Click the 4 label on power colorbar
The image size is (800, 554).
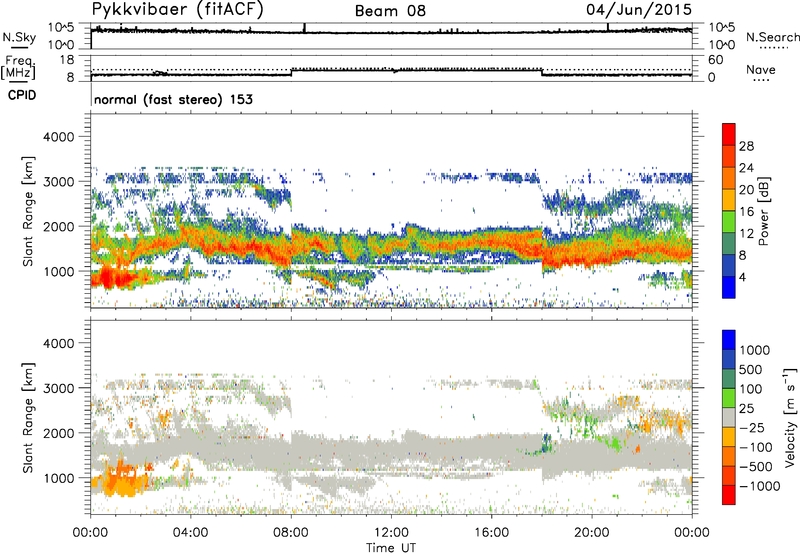pos(742,277)
